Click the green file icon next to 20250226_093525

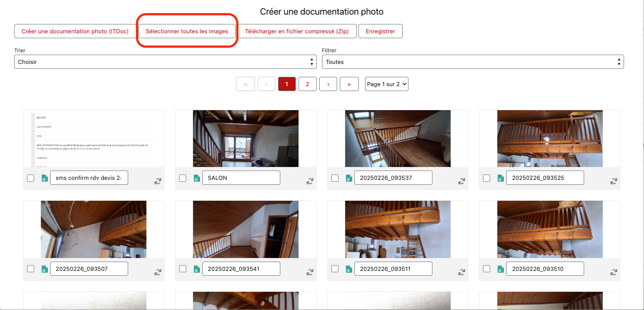pos(501,178)
